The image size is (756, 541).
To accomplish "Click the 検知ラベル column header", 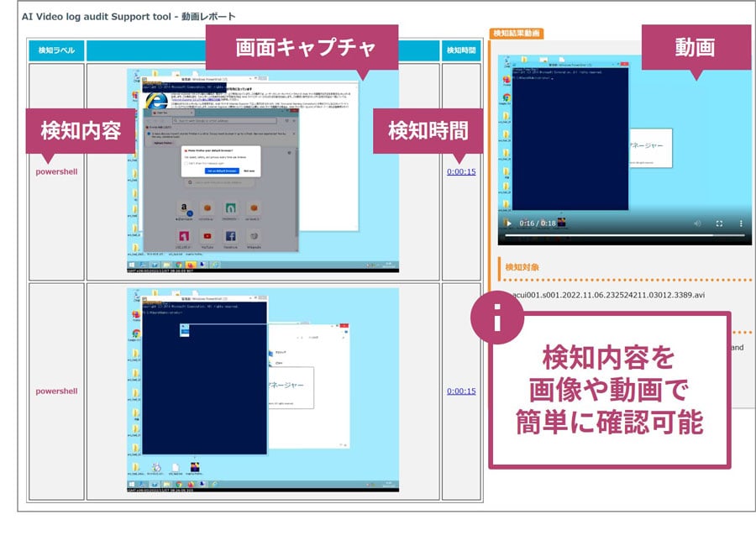I will (x=56, y=50).
